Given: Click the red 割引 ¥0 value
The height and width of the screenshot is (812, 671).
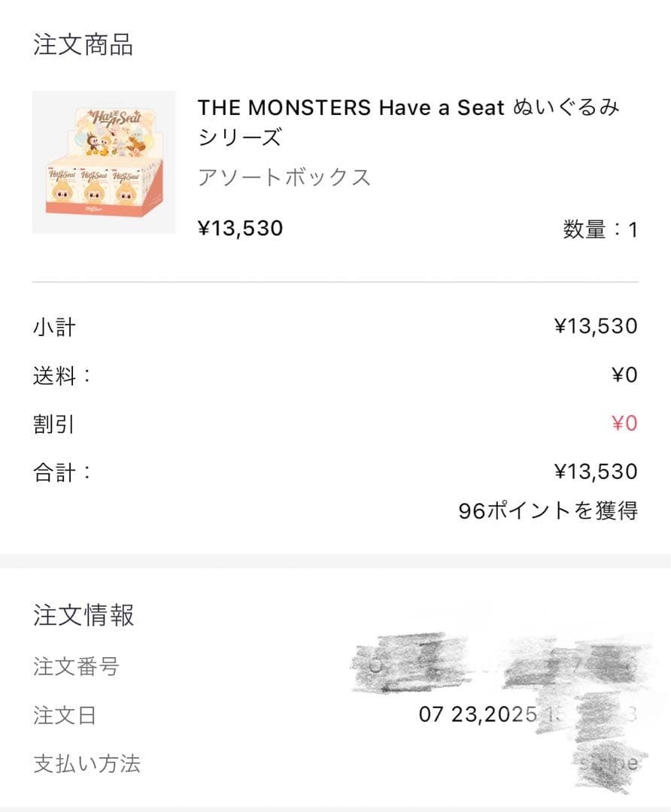Looking at the screenshot, I should pyautogui.click(x=624, y=423).
